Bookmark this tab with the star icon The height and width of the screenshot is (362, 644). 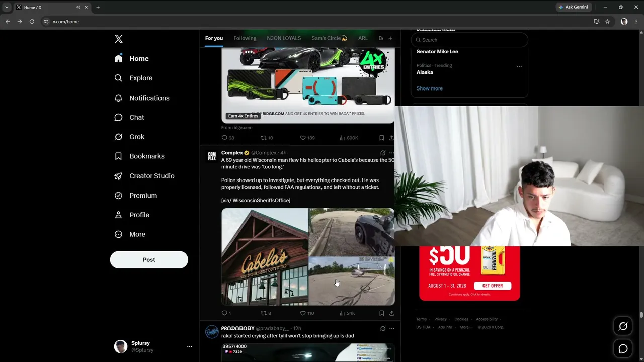[x=607, y=22]
